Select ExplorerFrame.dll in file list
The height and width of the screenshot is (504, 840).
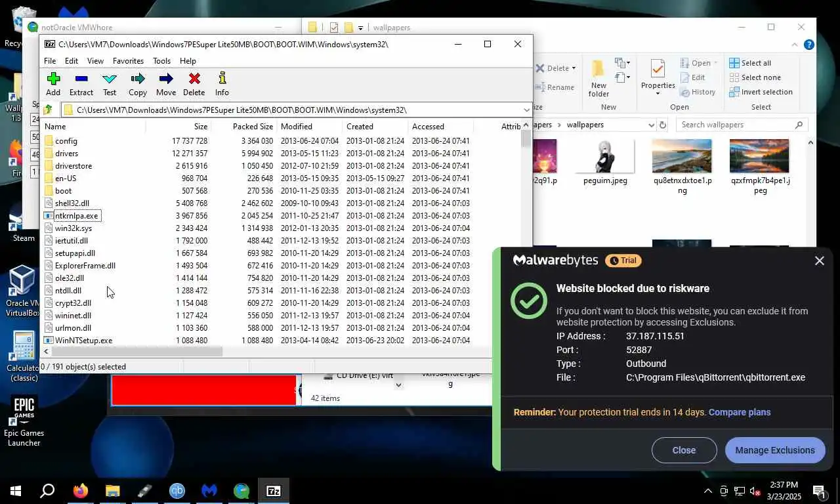pyautogui.click(x=85, y=265)
